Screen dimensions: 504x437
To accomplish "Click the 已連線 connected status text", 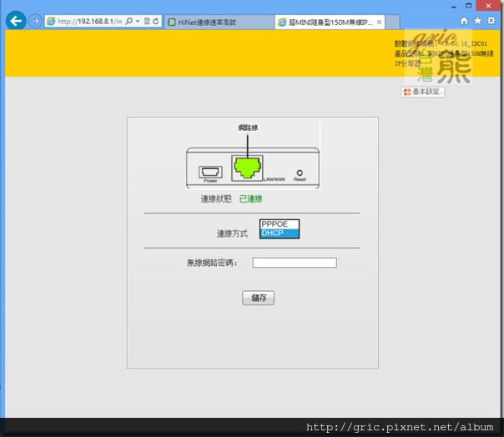I will pos(251,198).
